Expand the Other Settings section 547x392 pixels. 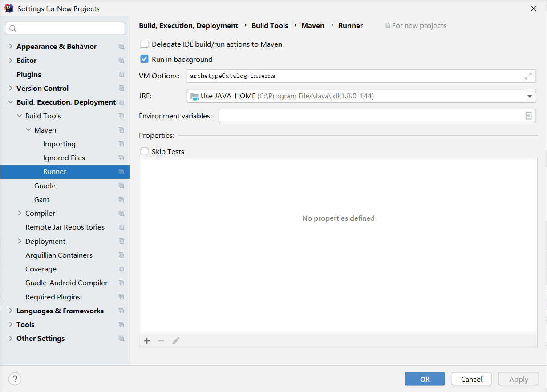pos(11,338)
